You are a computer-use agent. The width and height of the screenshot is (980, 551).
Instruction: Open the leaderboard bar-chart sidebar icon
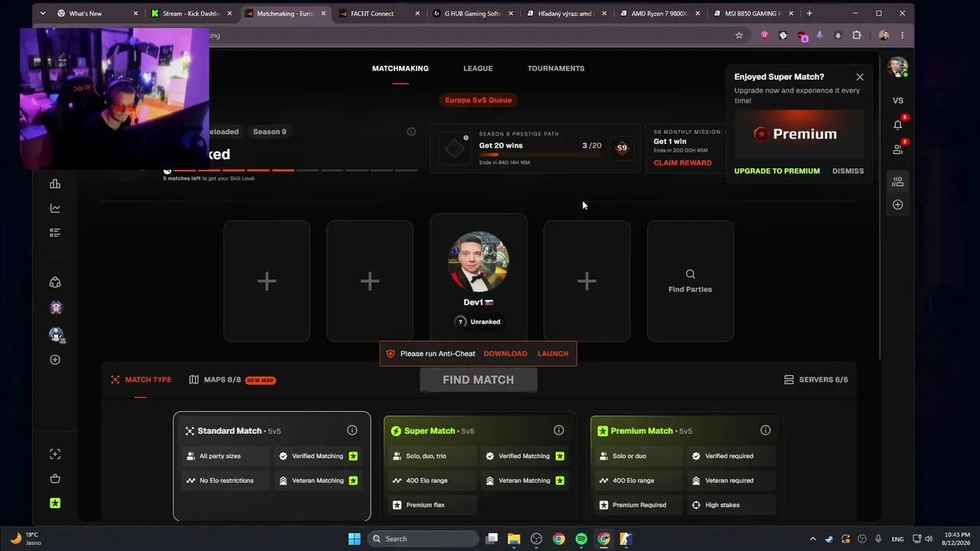(55, 184)
